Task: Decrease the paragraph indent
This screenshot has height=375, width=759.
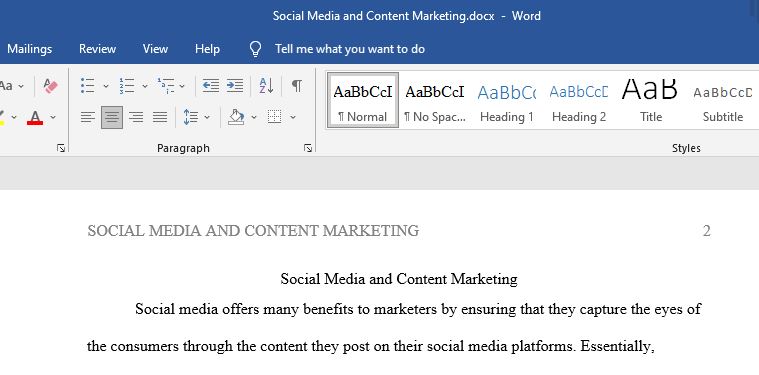Action: tap(211, 86)
